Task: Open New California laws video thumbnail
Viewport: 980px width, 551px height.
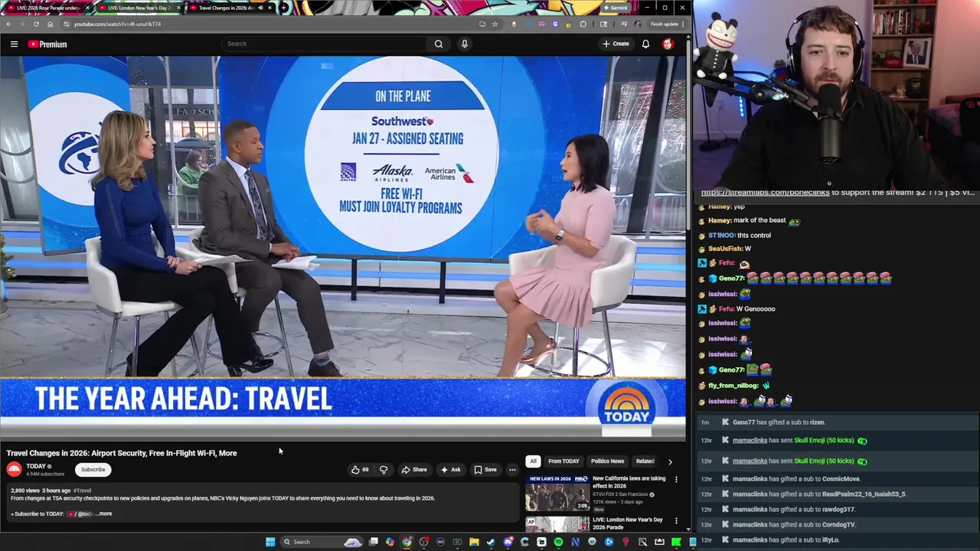Action: coord(557,493)
